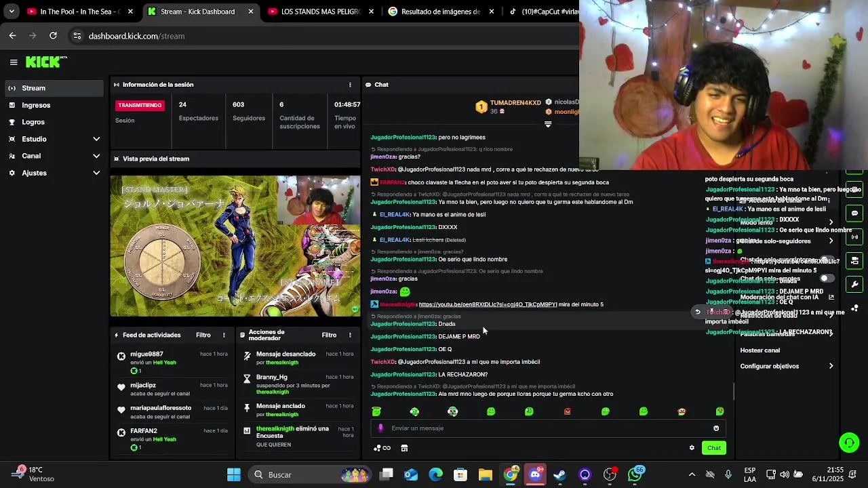Viewport: 868px width, 488px height.
Task: Insert the first Kick emote with the halo
Action: pyautogui.click(x=376, y=411)
